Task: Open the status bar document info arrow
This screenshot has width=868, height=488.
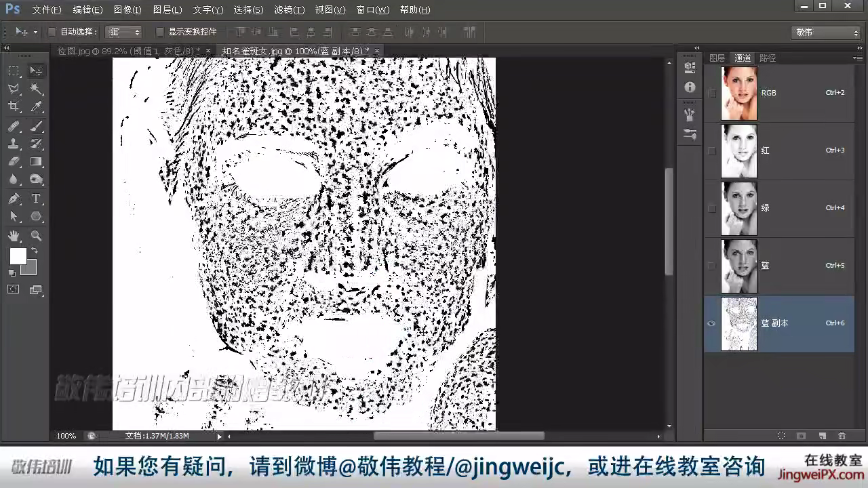Action: (218, 436)
